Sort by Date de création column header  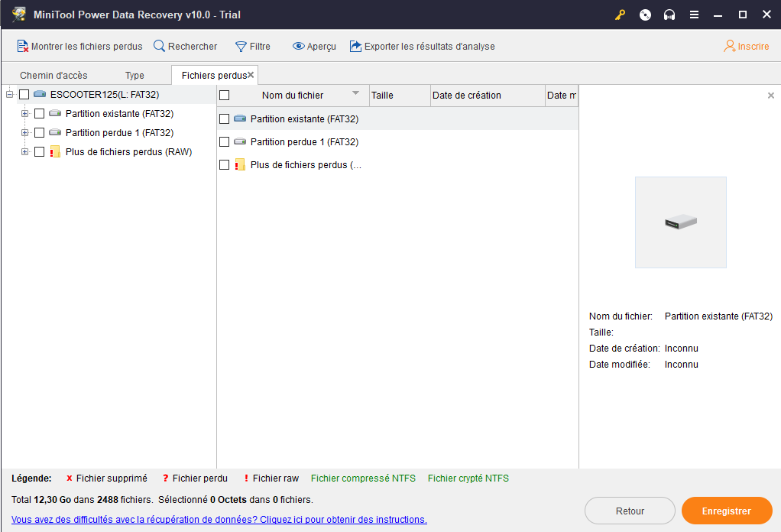coord(488,95)
